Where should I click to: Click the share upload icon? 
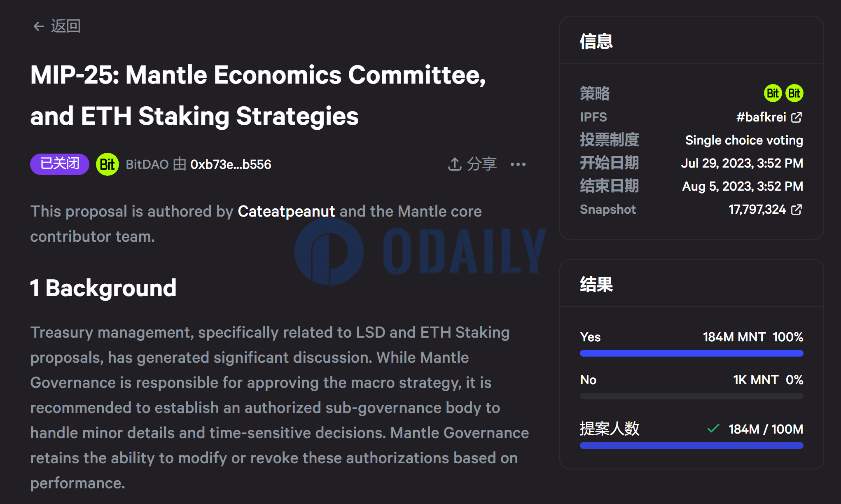point(454,164)
